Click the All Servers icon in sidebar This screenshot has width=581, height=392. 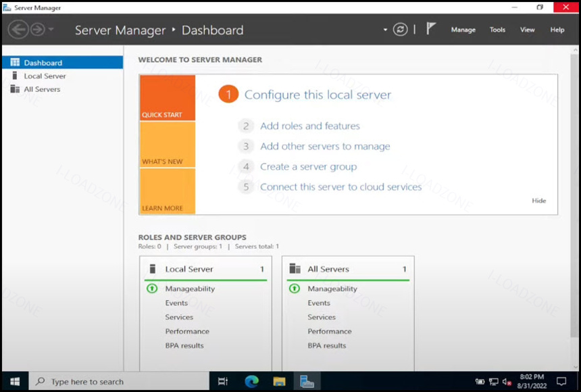coord(15,89)
